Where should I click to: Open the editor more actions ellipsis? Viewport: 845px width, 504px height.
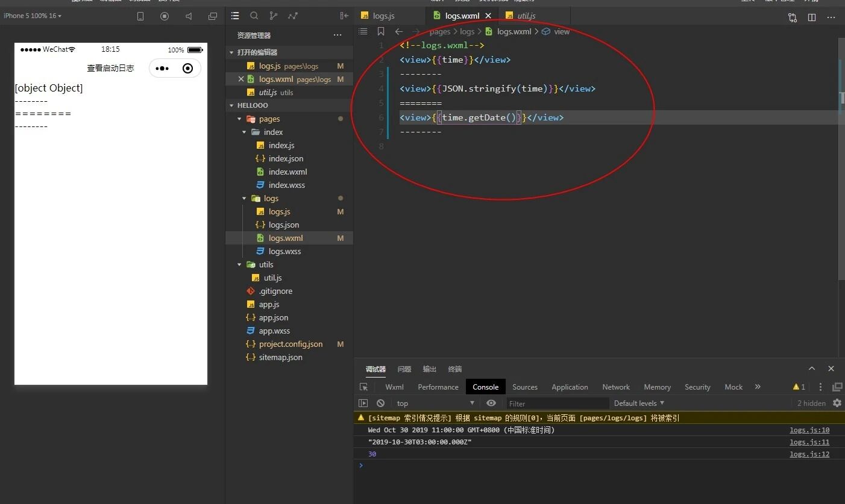click(x=832, y=17)
